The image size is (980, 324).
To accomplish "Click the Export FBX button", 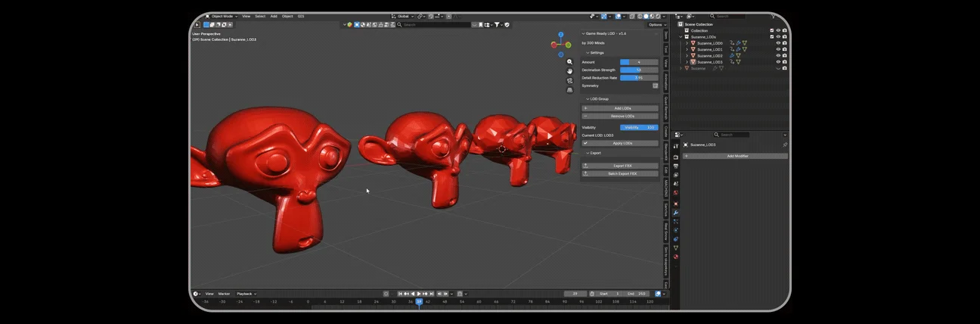I will [620, 166].
